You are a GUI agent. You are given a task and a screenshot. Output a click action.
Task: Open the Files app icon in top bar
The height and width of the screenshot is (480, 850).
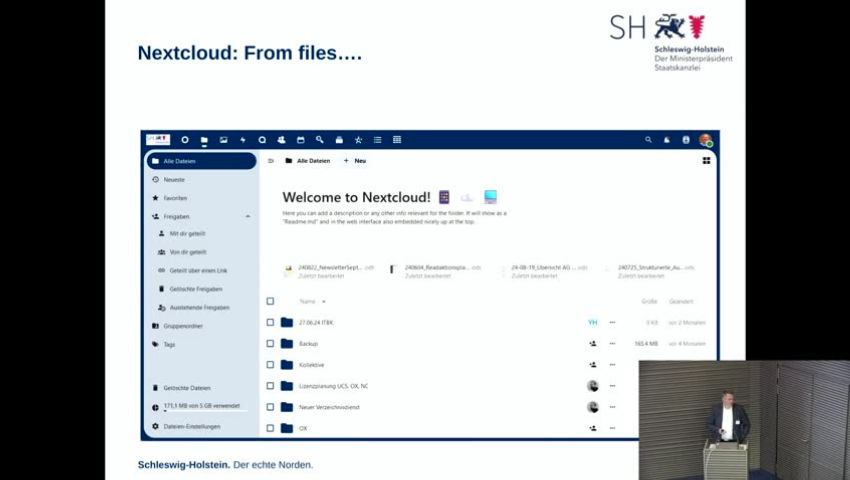coord(204,140)
